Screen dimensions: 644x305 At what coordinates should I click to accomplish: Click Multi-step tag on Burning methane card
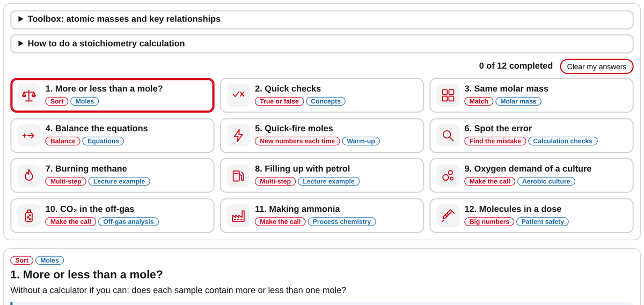(x=66, y=181)
